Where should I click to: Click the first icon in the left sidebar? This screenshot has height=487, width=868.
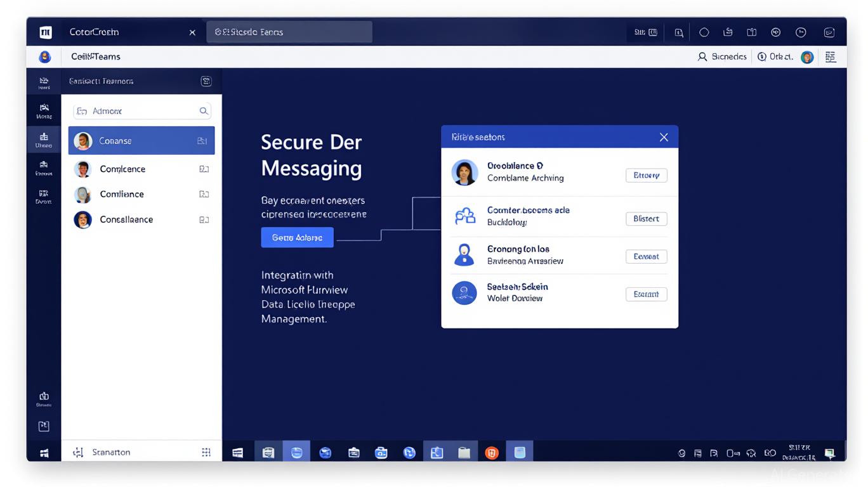[x=44, y=82]
